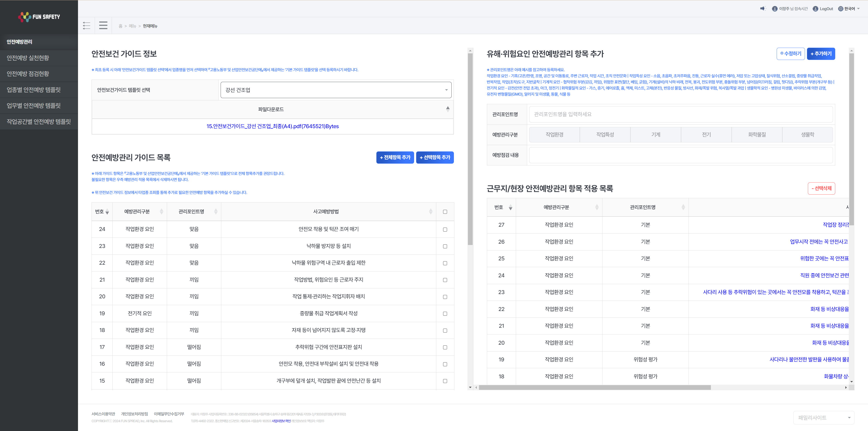This screenshot has width=868, height=431.
Task: Click the announcement megaphone icon
Action: 763,9
